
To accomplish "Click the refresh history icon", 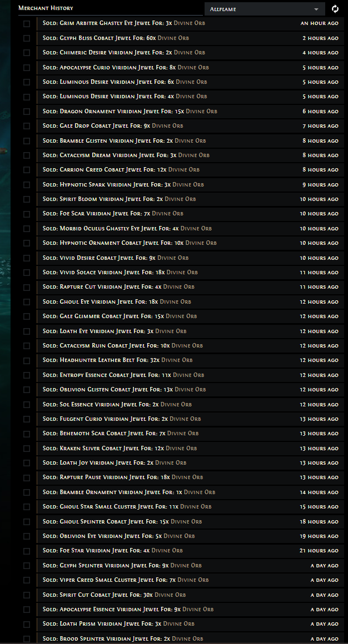I will [x=335, y=9].
